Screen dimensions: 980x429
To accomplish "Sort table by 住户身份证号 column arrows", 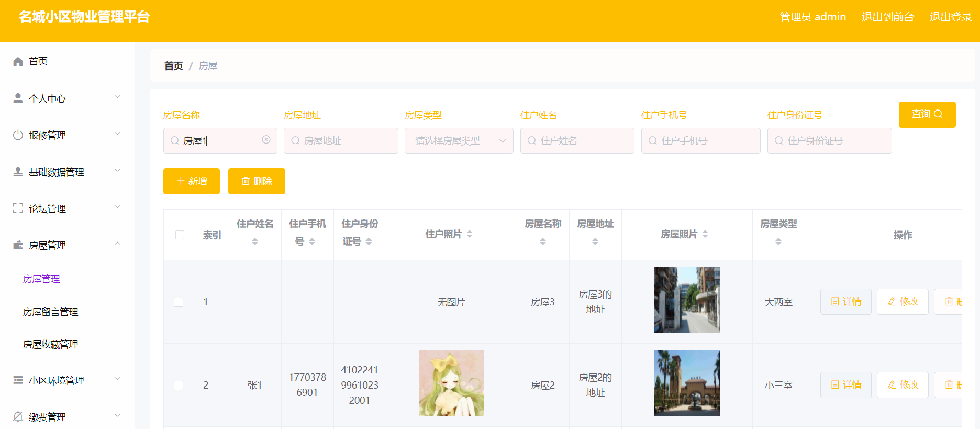I will (x=369, y=241).
